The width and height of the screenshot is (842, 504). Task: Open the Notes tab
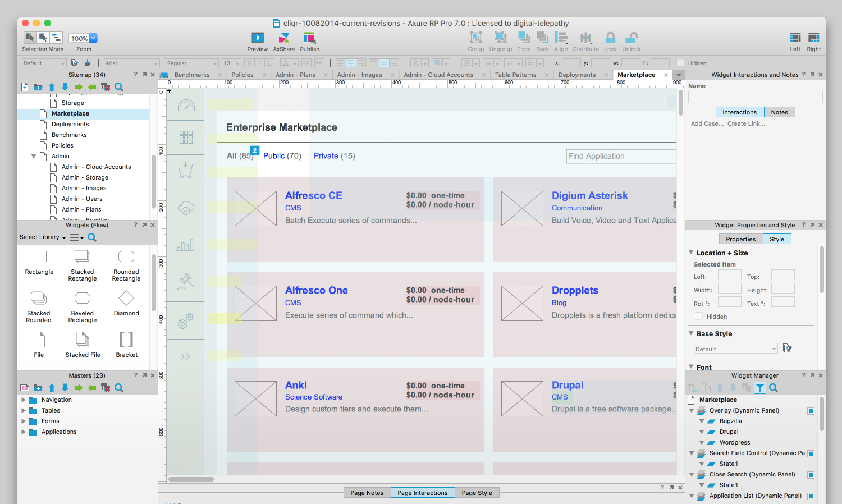(779, 112)
